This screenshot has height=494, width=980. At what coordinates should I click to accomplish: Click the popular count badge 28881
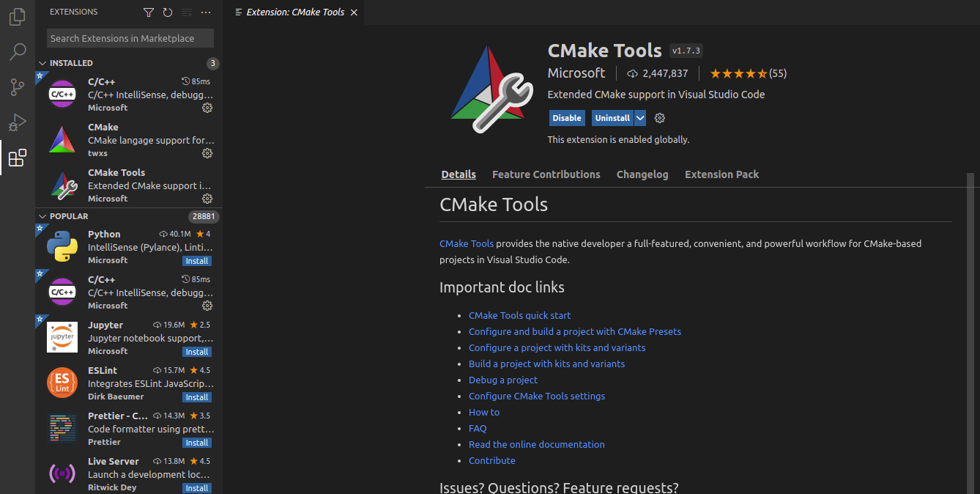[x=204, y=216]
